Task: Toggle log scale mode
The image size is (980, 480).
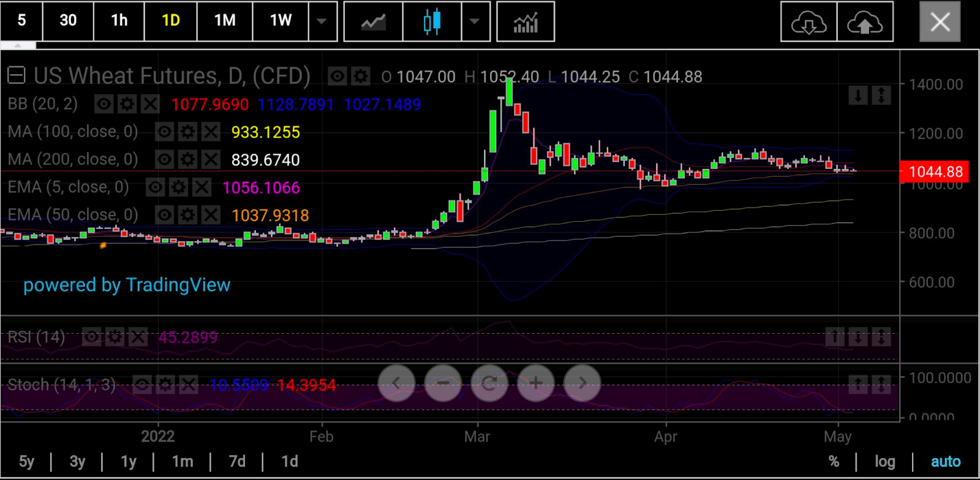Action: (884, 462)
